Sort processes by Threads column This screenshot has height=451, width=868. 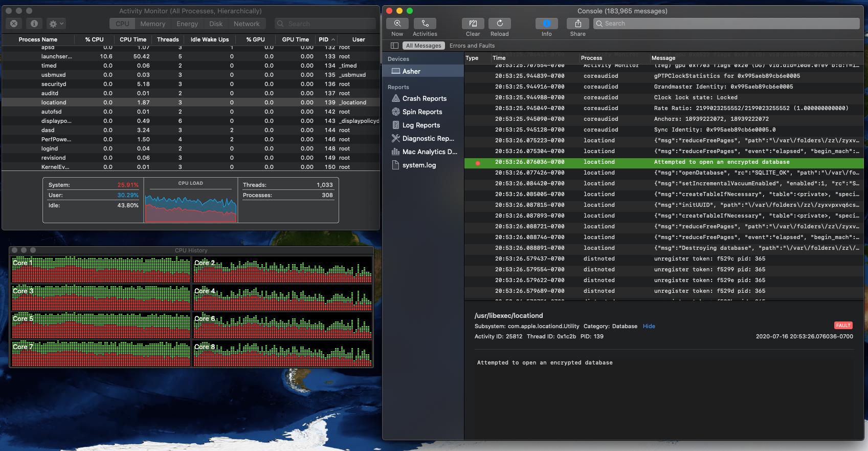click(168, 39)
